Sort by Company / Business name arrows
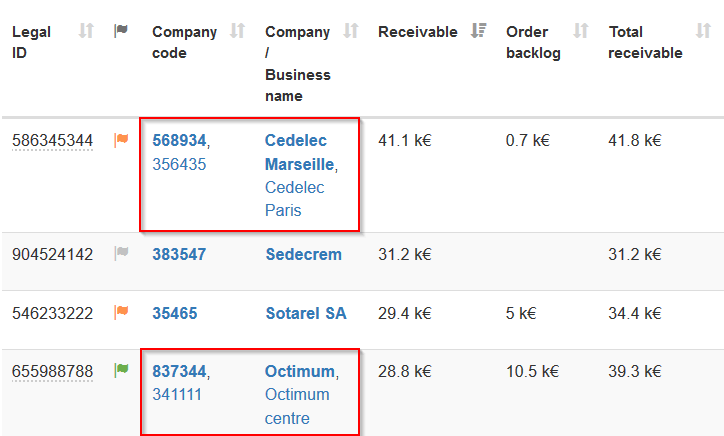This screenshot has height=436, width=724. (350, 31)
